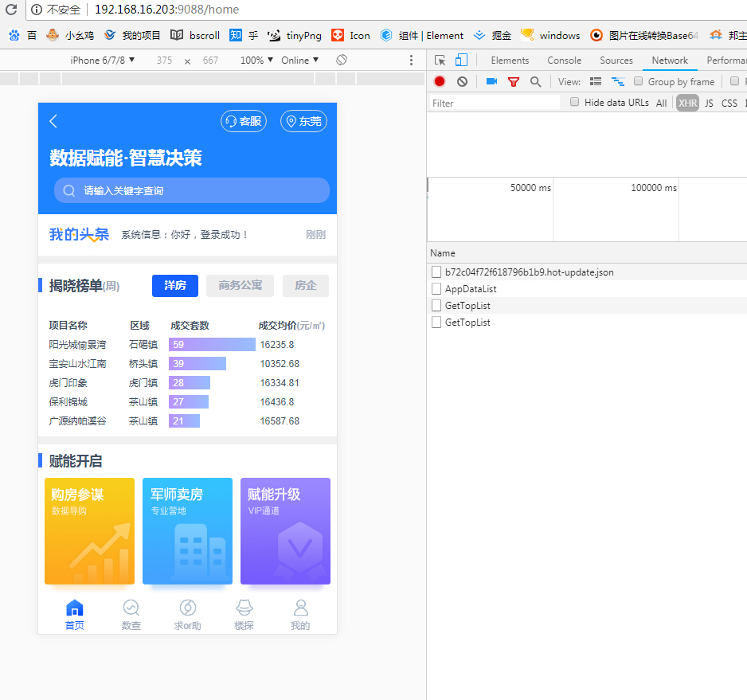
Task: Clear the network log
Action: coord(462,81)
